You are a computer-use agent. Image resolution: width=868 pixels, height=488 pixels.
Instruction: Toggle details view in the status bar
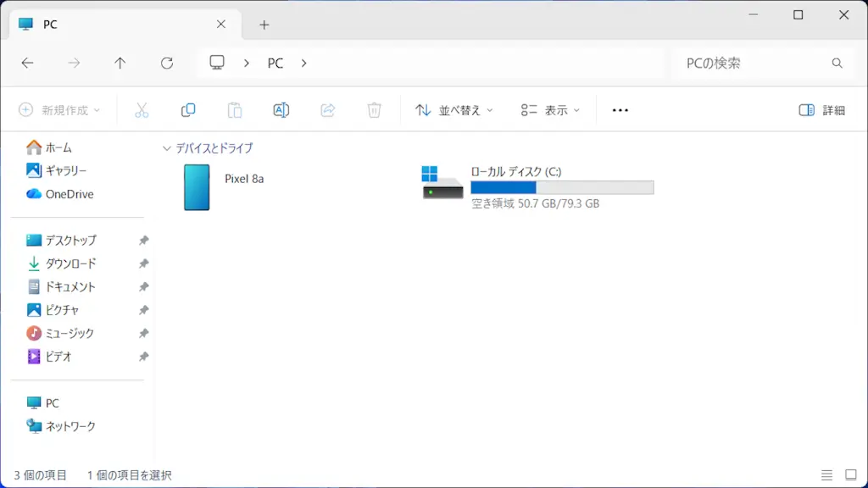click(x=828, y=475)
